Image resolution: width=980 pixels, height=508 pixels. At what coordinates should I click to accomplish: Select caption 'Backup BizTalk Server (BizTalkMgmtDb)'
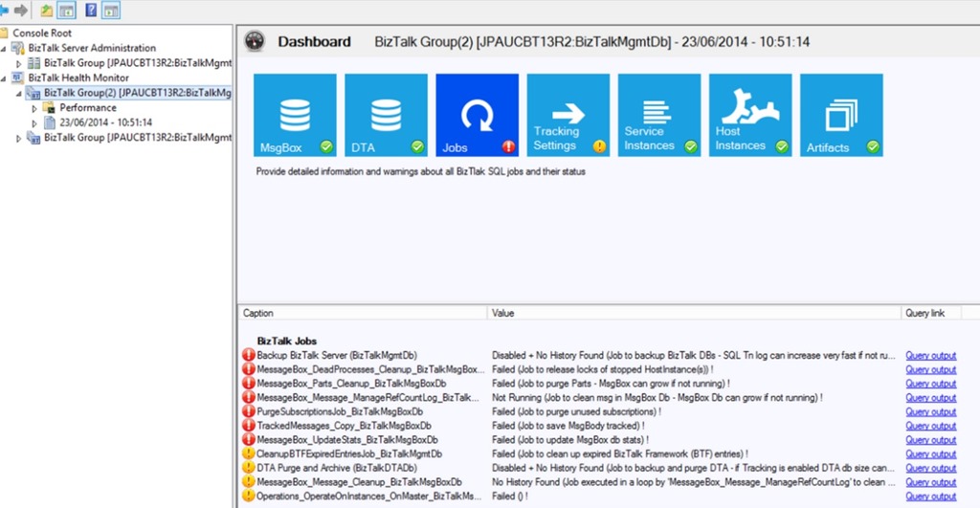coord(337,355)
